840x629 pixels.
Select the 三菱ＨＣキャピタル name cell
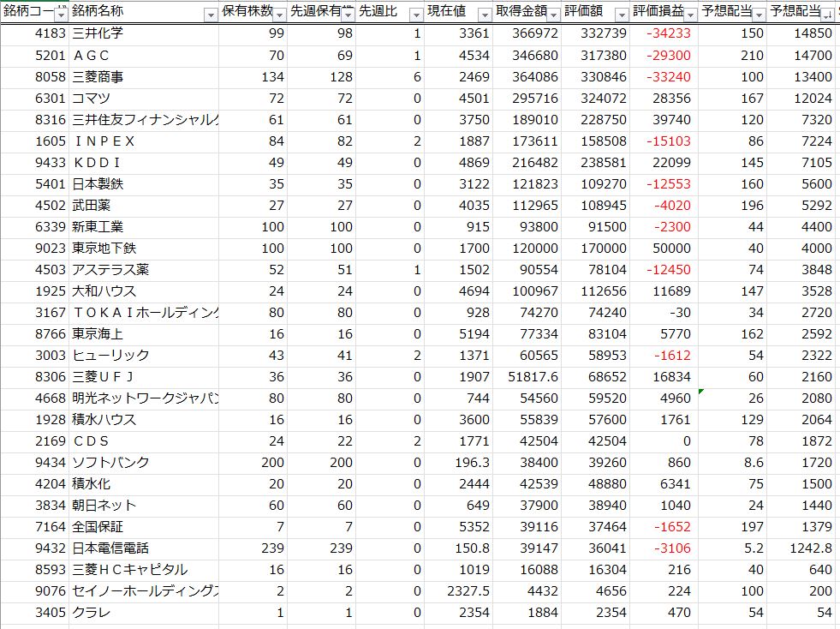[144, 570]
